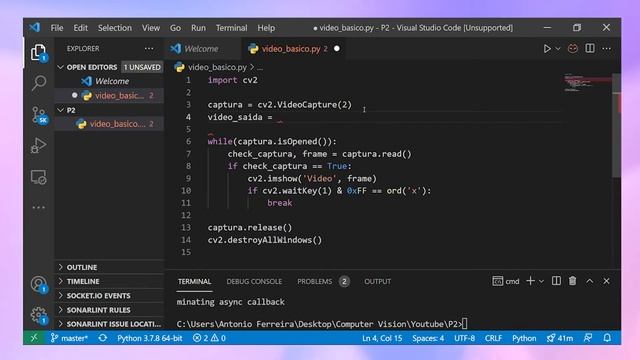Image resolution: width=640 pixels, height=360 pixels.
Task: Open the feedback icon in status bar
Action: coord(588,338)
